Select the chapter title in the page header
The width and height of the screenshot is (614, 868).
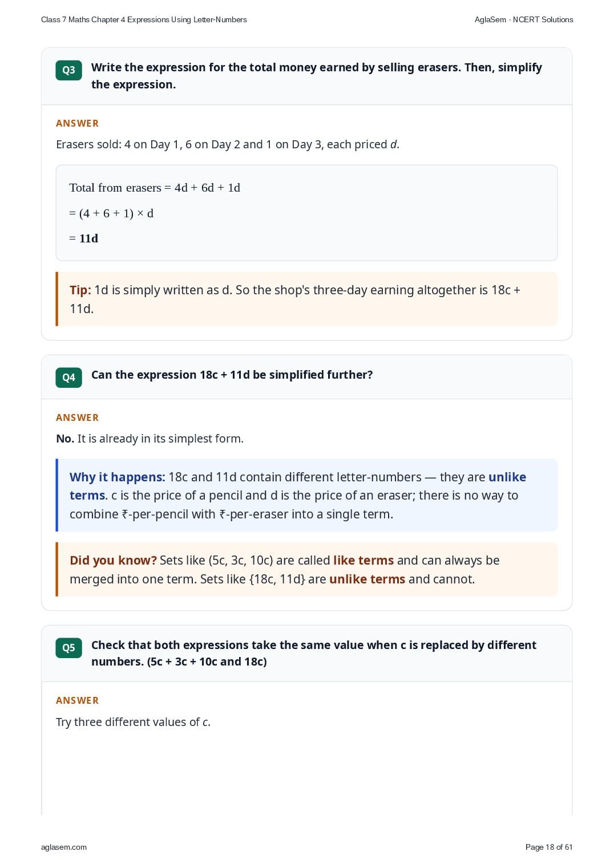pos(144,19)
